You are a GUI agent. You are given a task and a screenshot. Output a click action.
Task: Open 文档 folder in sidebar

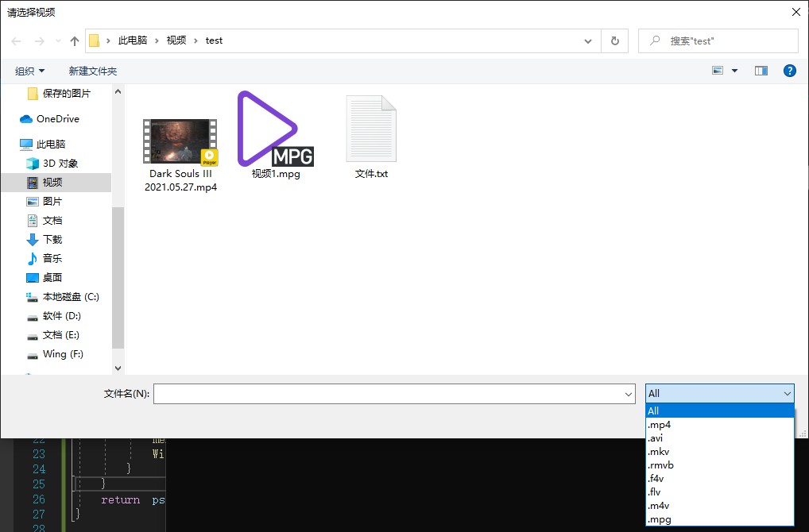coord(45,221)
